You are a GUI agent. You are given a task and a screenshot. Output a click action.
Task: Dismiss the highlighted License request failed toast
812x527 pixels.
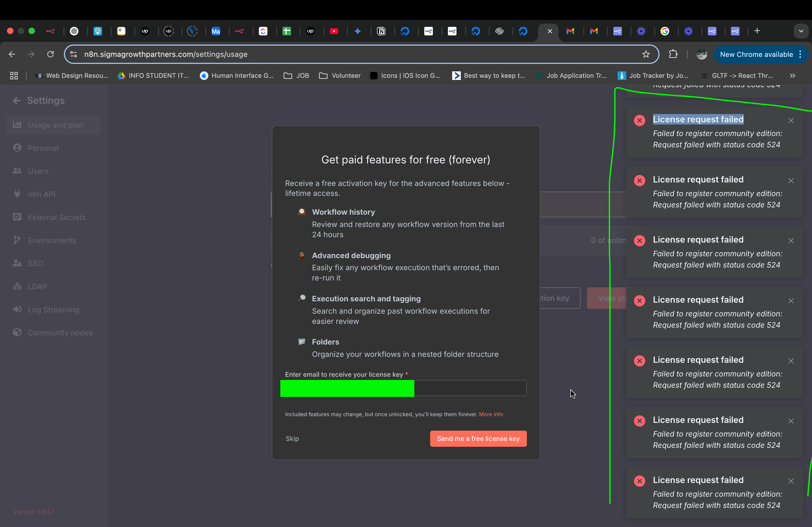click(x=791, y=121)
